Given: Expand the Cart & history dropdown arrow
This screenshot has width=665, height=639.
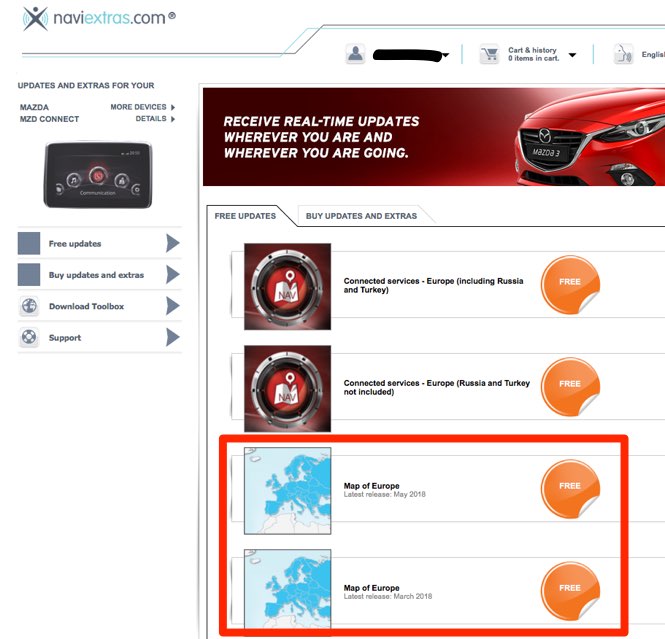Looking at the screenshot, I should coord(572,55).
